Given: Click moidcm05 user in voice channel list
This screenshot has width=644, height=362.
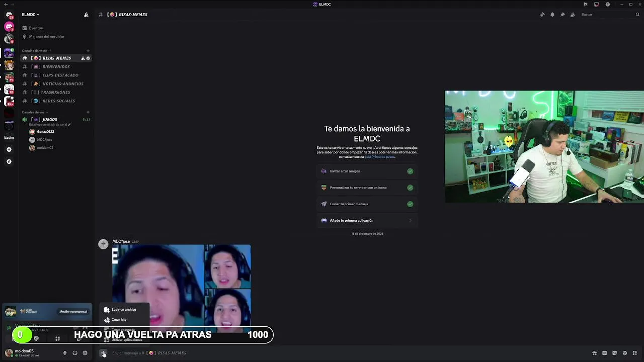Looking at the screenshot, I should click(x=45, y=148).
